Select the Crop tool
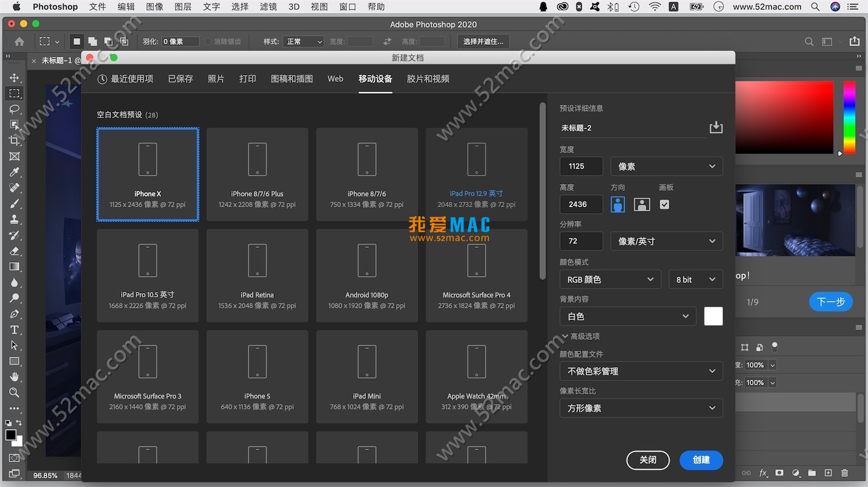 (x=15, y=141)
